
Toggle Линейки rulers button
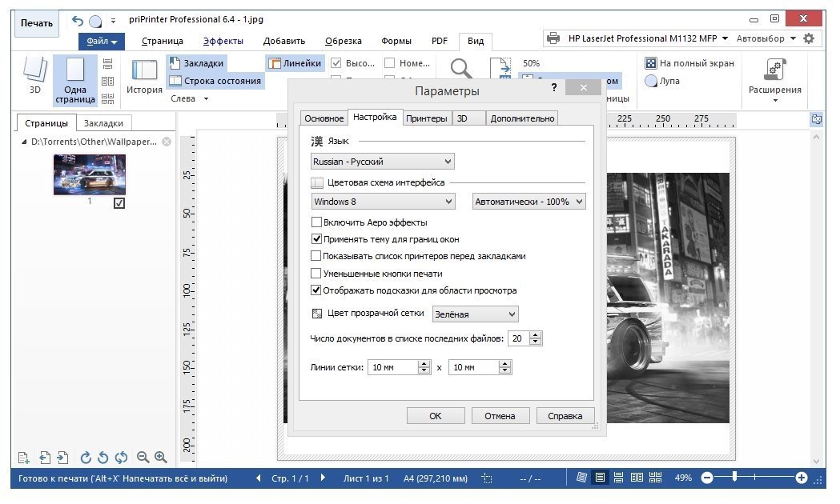(x=295, y=63)
